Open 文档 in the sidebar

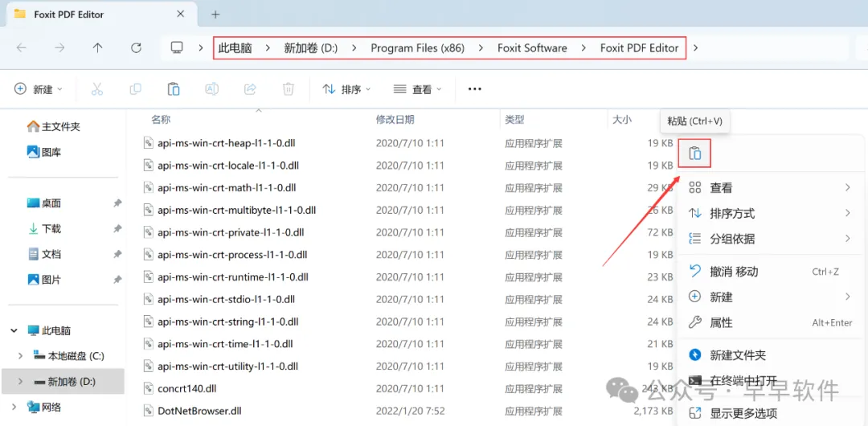point(43,254)
